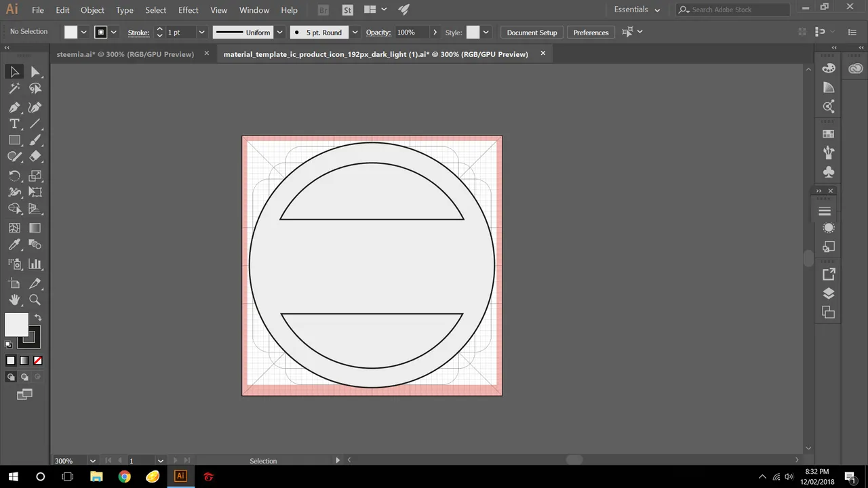Select the Direct Selection tool
The width and height of the screenshot is (868, 488).
(35, 72)
